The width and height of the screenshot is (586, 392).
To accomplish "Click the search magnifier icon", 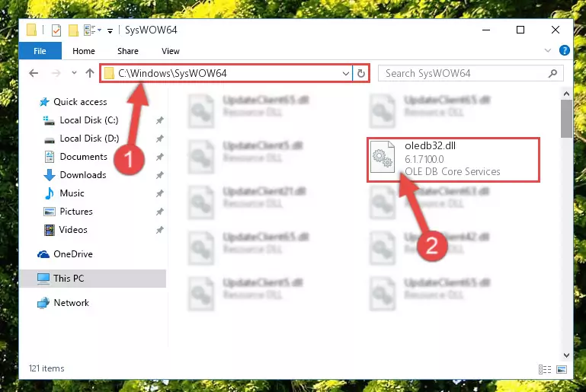I will coord(552,74).
